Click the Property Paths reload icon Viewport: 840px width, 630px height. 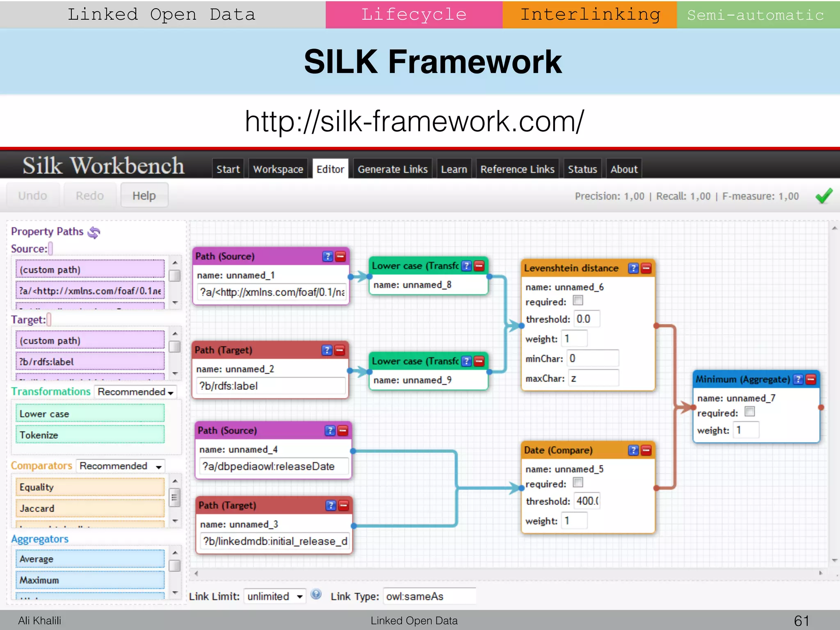(94, 233)
